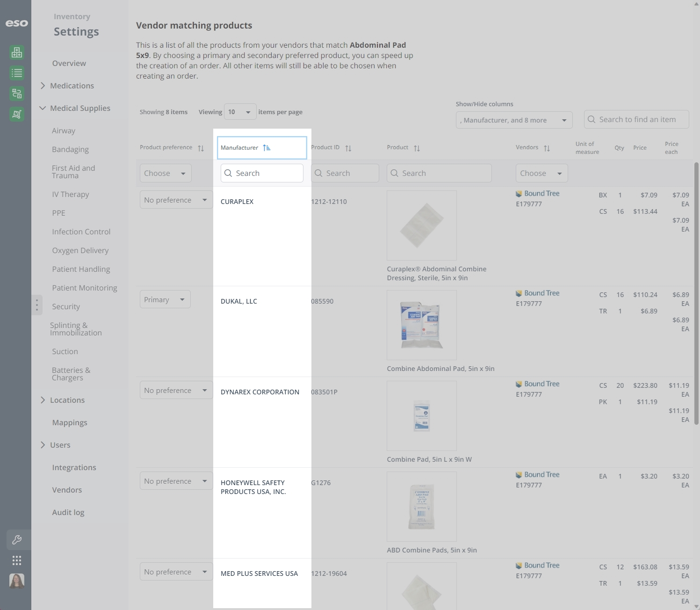This screenshot has width=700, height=610.
Task: Open Primary preference dropdown for Dukal row
Action: (x=165, y=299)
